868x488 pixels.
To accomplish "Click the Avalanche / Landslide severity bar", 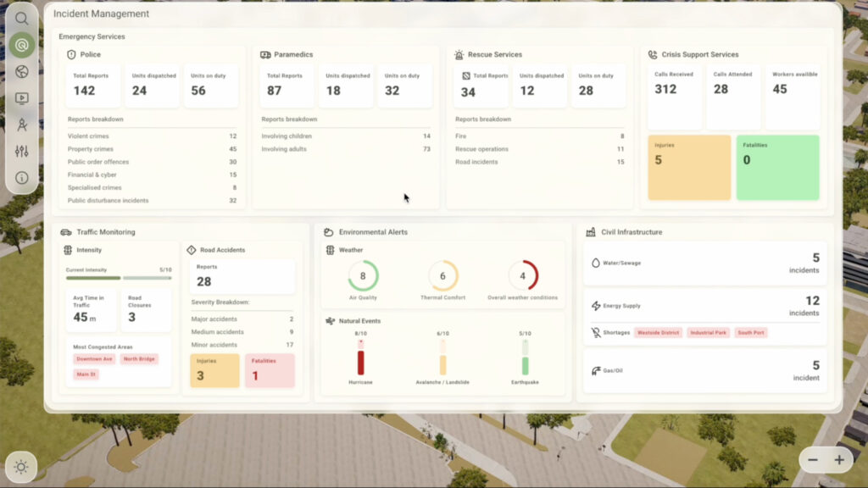I will point(442,358).
